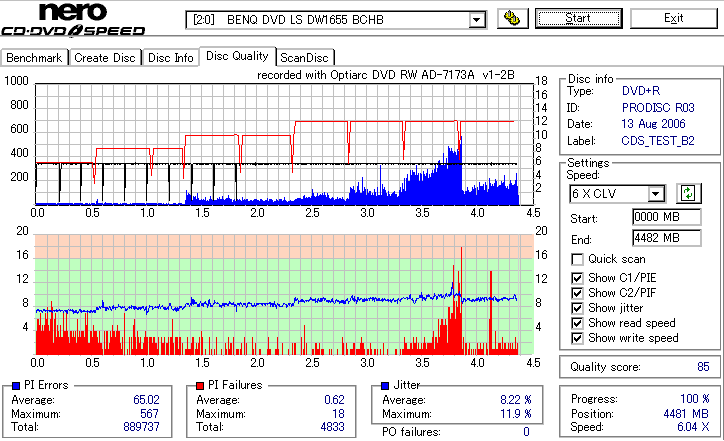Click the refresh speed list icon
This screenshot has width=724, height=441.
click(x=688, y=193)
